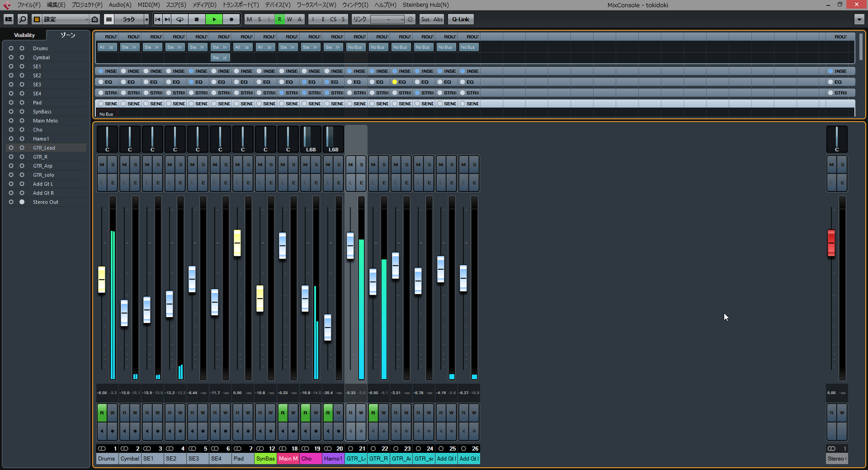
Task: Open the window layout setup icon
Action: [x=9, y=19]
